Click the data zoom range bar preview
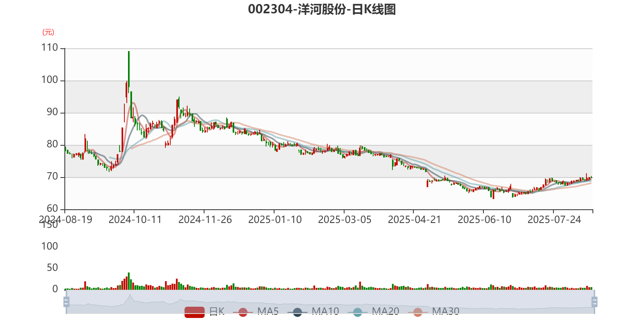644x322 pixels. coord(330,301)
